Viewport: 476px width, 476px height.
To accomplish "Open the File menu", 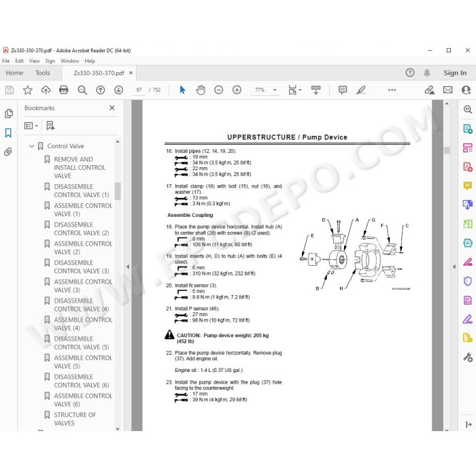I will pyautogui.click(x=5, y=61).
